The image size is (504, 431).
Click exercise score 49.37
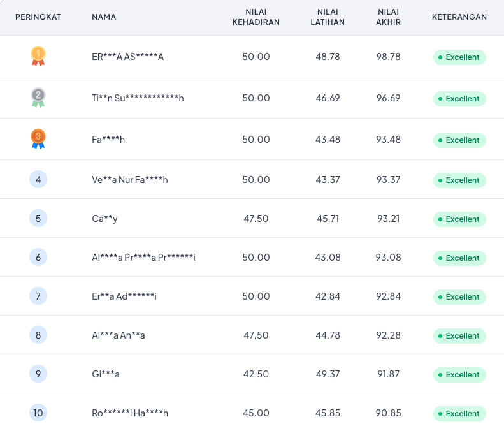tap(328, 374)
